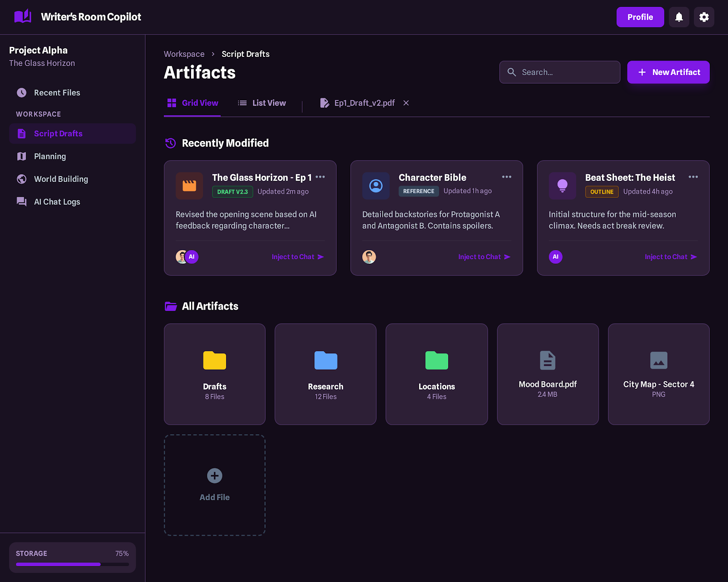Screen dimensions: 728x582
Task: Click the Writer's Room Copilot book logo
Action: pos(23,17)
